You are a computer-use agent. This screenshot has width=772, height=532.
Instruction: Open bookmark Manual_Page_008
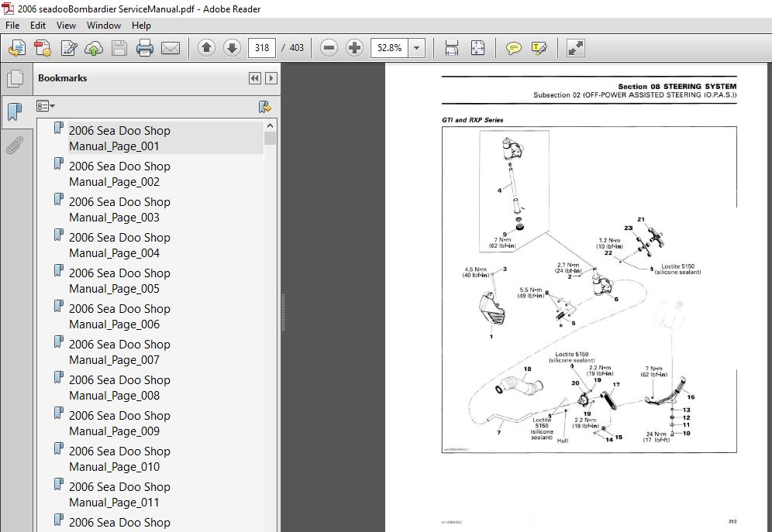119,388
